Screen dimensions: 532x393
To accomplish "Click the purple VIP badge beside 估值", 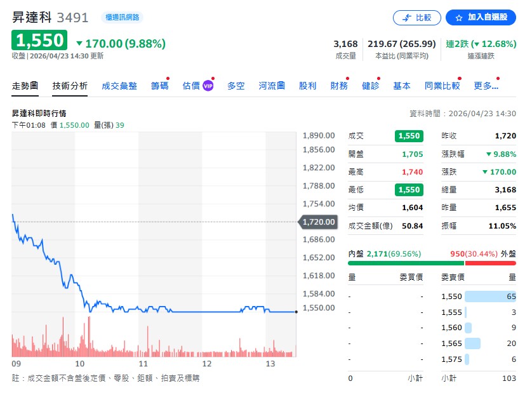I will coord(208,86).
